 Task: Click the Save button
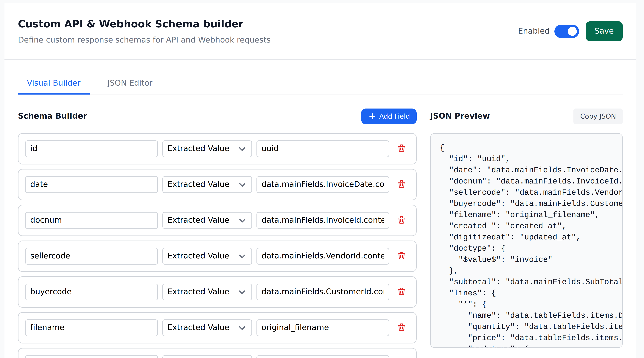click(604, 31)
